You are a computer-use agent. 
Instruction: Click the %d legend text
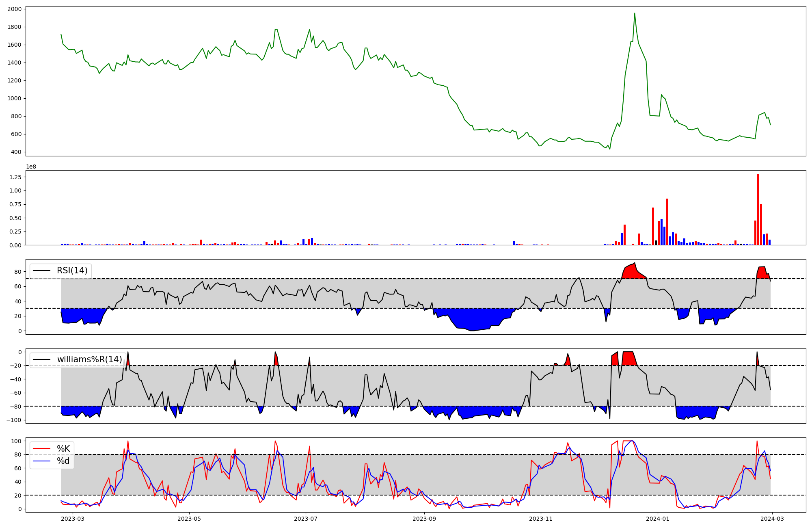(x=63, y=461)
